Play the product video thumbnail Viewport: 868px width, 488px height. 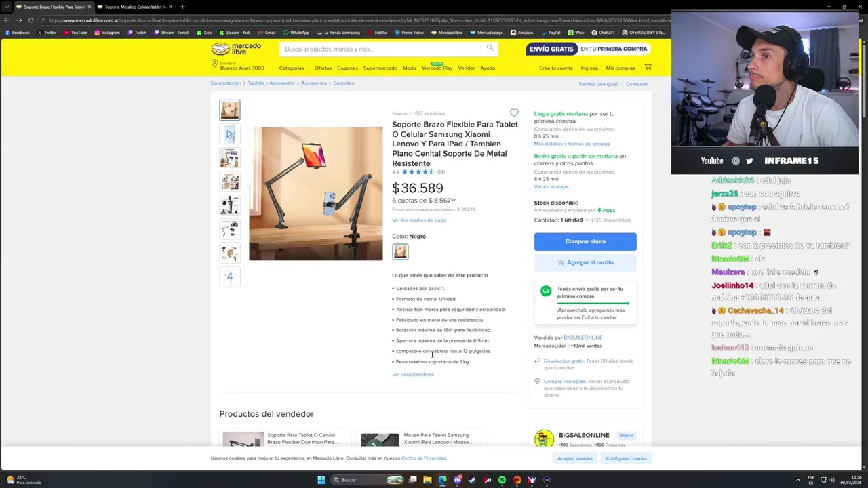pos(229,134)
